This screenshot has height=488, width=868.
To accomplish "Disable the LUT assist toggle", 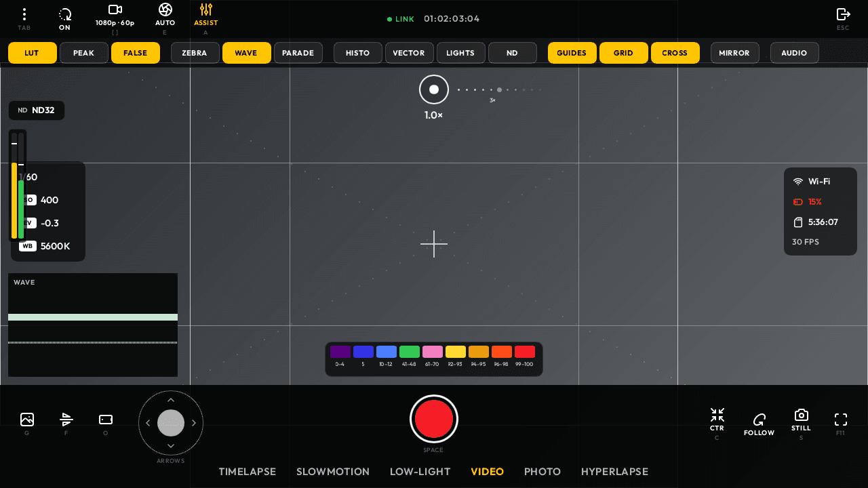I will coord(33,53).
